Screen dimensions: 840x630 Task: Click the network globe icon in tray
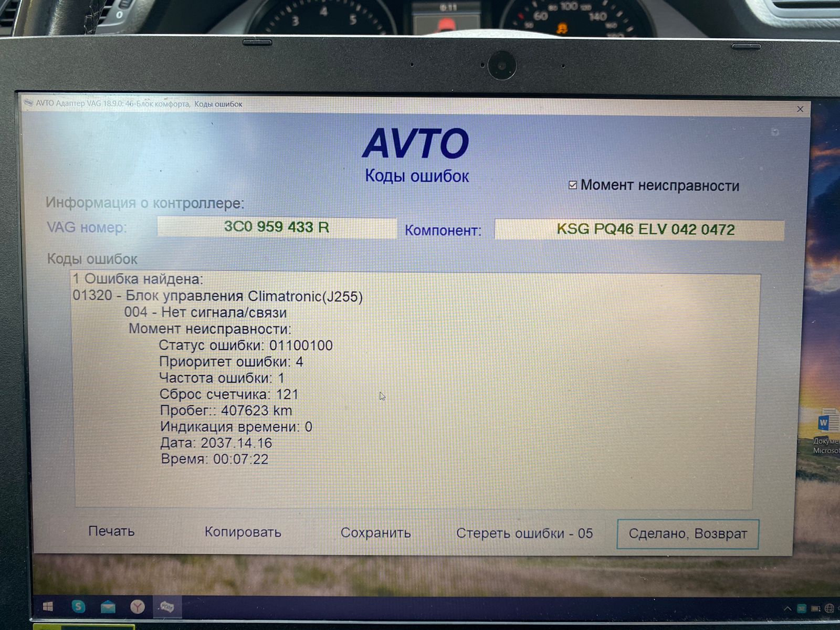tap(829, 608)
